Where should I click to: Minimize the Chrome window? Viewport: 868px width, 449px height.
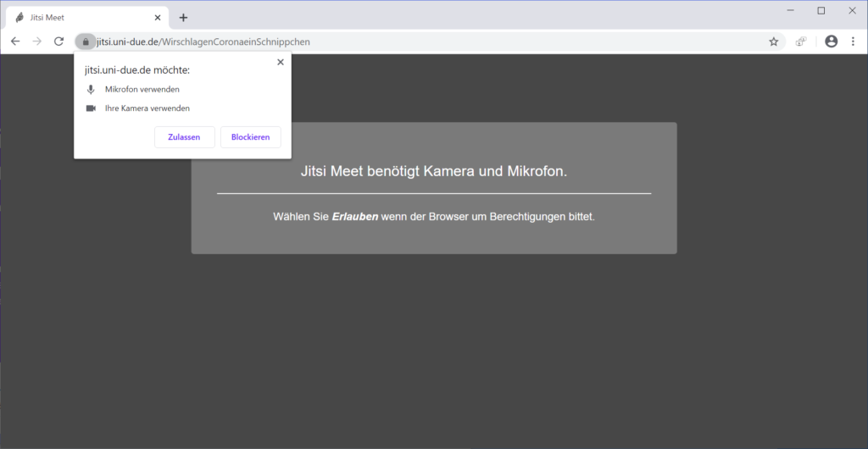point(791,10)
